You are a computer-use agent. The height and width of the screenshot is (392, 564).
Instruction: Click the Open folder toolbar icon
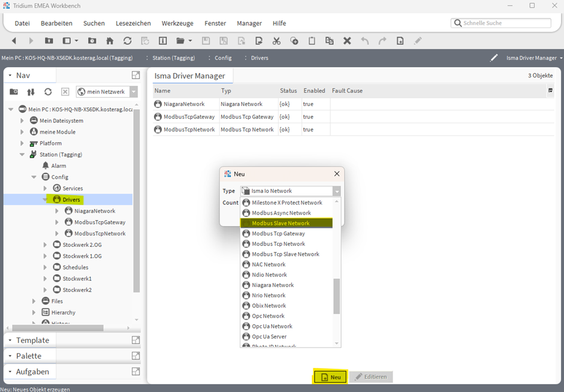[x=180, y=41]
